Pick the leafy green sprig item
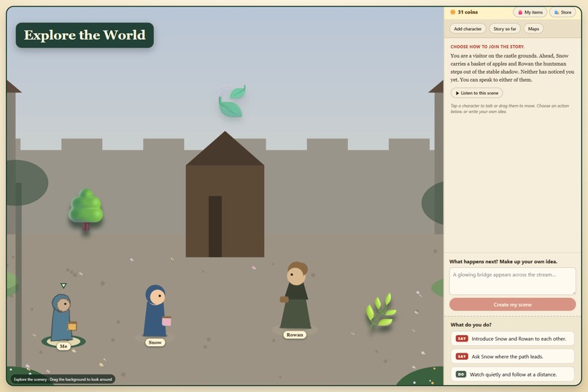The image size is (588, 392). (381, 312)
